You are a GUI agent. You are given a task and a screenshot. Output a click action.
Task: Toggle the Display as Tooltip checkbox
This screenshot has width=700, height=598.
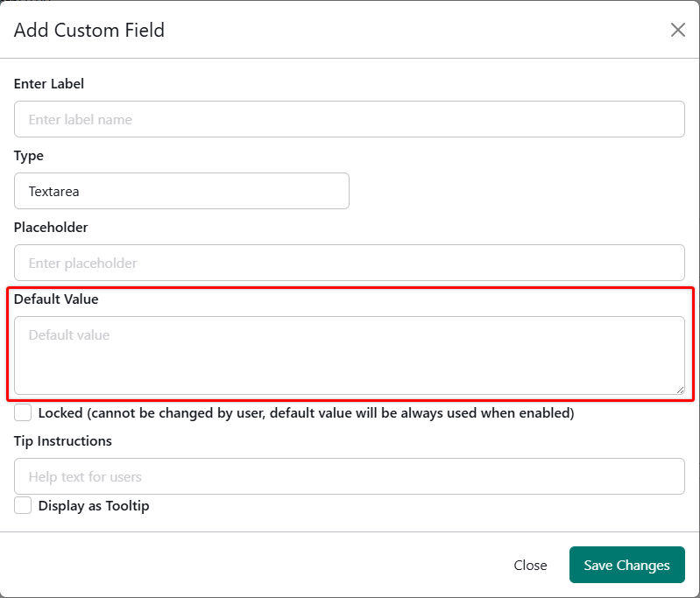click(23, 505)
